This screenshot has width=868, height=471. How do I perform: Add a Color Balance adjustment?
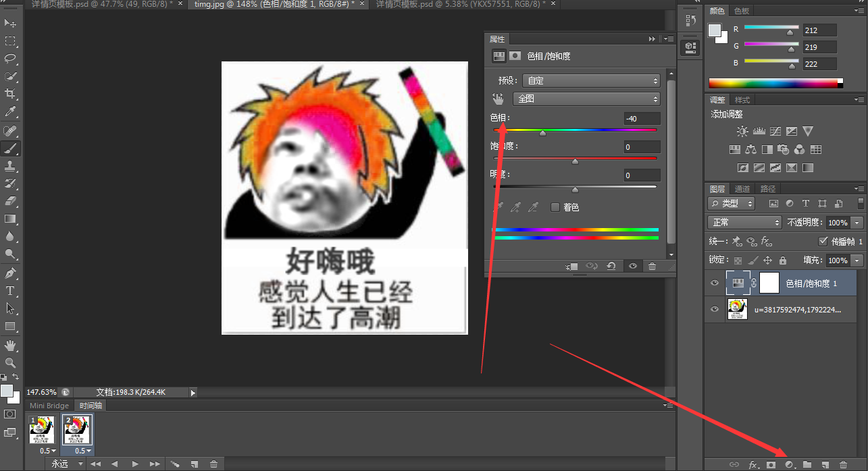tap(751, 150)
